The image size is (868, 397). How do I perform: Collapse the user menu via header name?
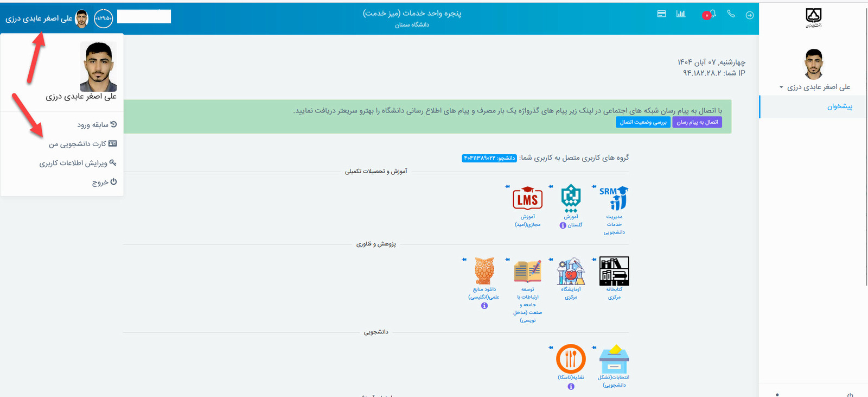pos(39,18)
